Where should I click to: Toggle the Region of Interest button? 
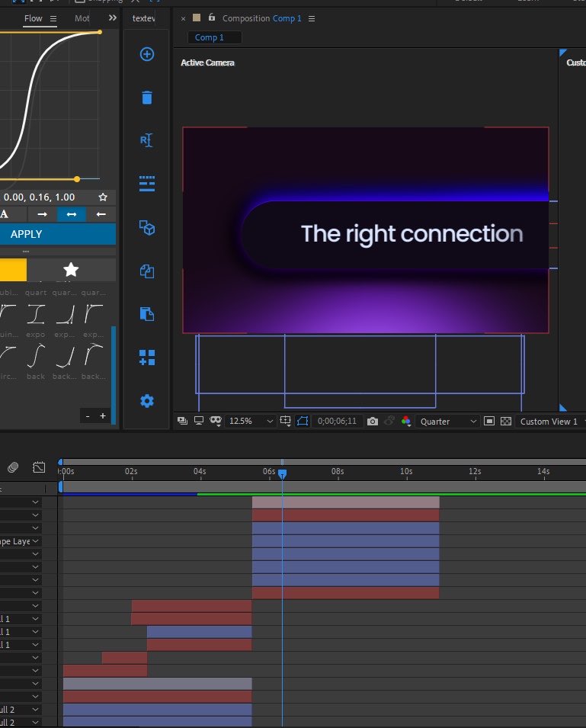point(489,421)
